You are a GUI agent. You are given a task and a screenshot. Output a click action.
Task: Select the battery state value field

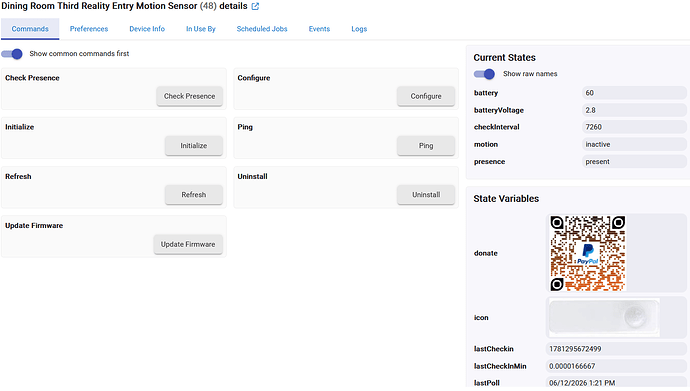pos(634,93)
